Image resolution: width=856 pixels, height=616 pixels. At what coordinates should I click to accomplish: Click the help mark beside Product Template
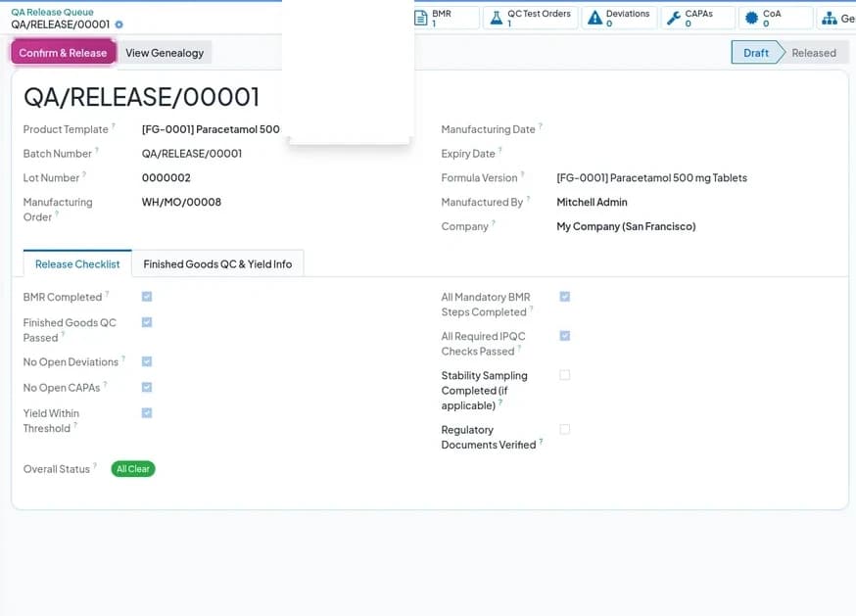(x=114, y=126)
